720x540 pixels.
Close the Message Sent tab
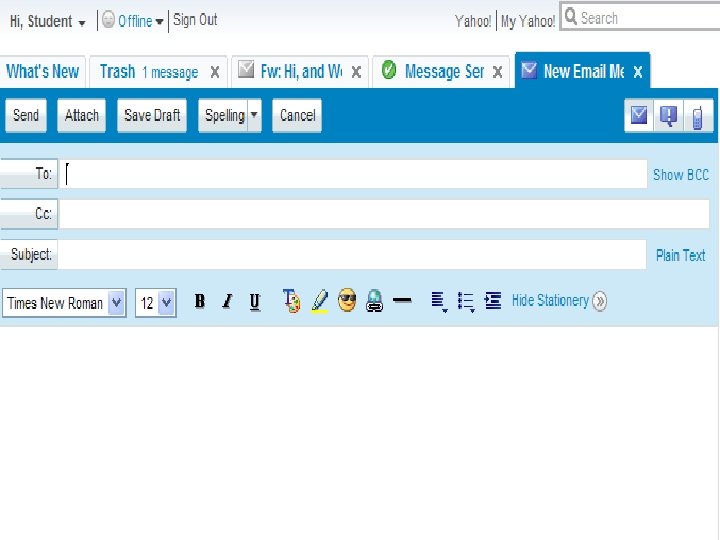497,72
